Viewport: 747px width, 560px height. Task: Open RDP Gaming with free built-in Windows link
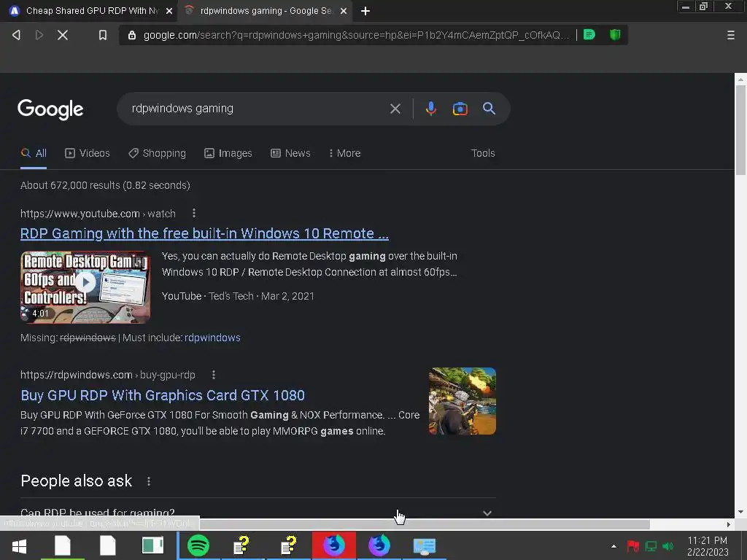[204, 233]
